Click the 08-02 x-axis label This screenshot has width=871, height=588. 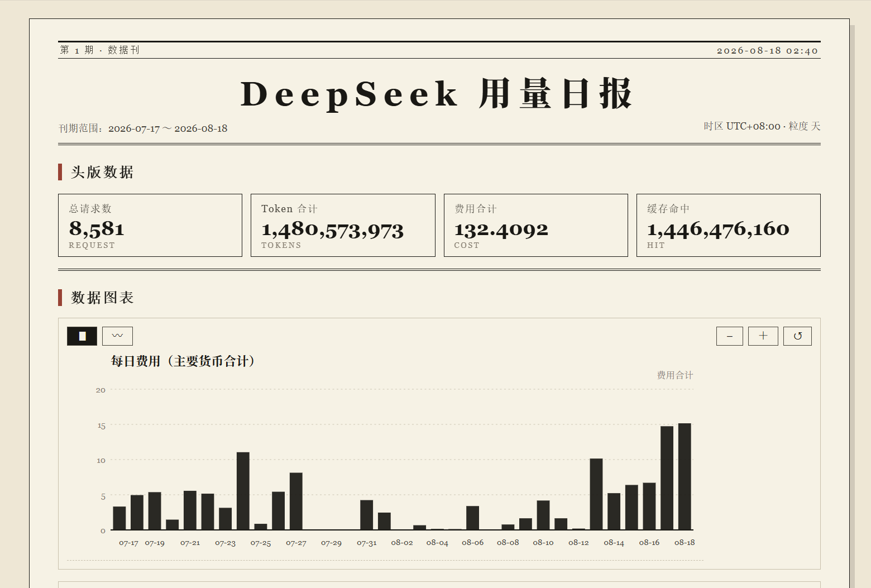[402, 543]
